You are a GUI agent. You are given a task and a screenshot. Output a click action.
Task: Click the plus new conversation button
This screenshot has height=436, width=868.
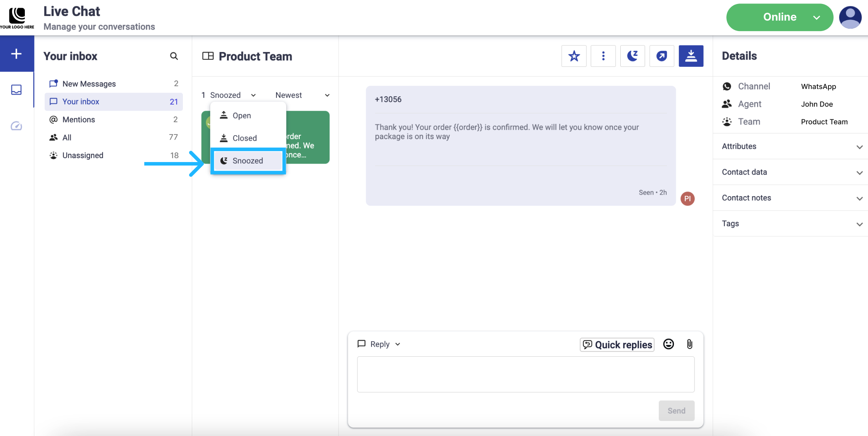click(16, 54)
